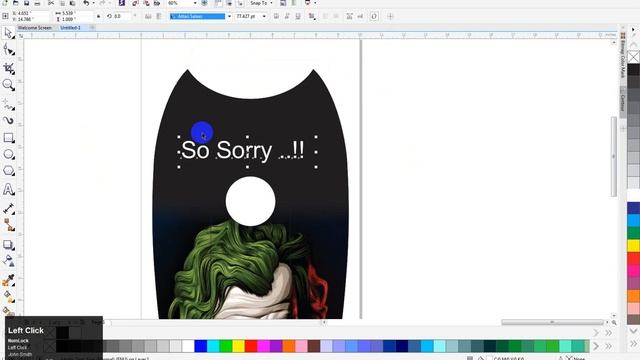Viewport: 640px width, 360px height.
Task: Click the vertical scrollbar thumb
Action: (613, 156)
